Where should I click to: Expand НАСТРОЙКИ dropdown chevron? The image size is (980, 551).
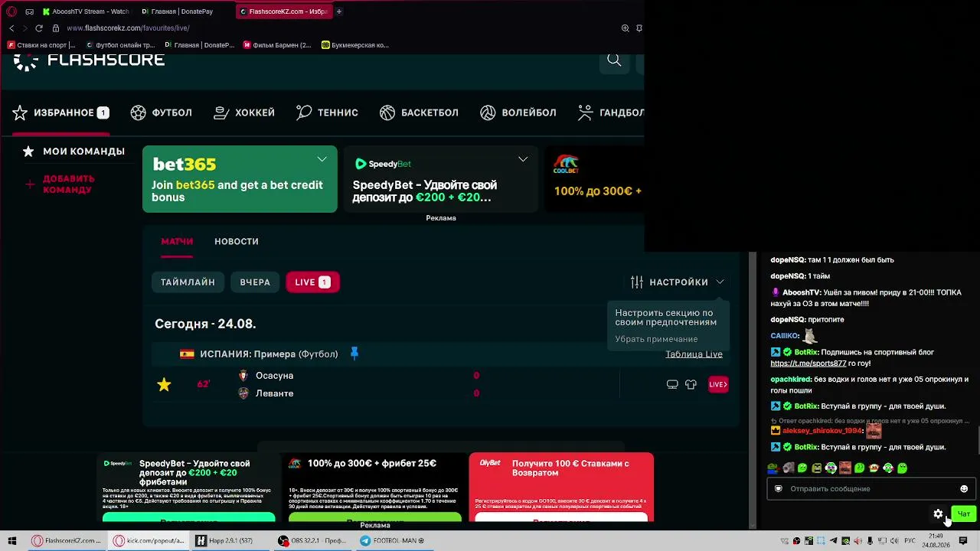click(x=720, y=282)
